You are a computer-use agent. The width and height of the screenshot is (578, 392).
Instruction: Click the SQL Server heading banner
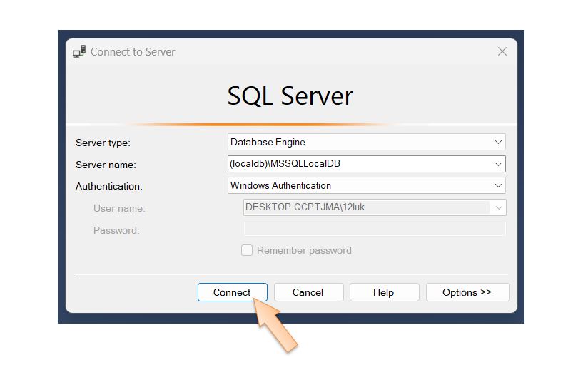pos(290,96)
